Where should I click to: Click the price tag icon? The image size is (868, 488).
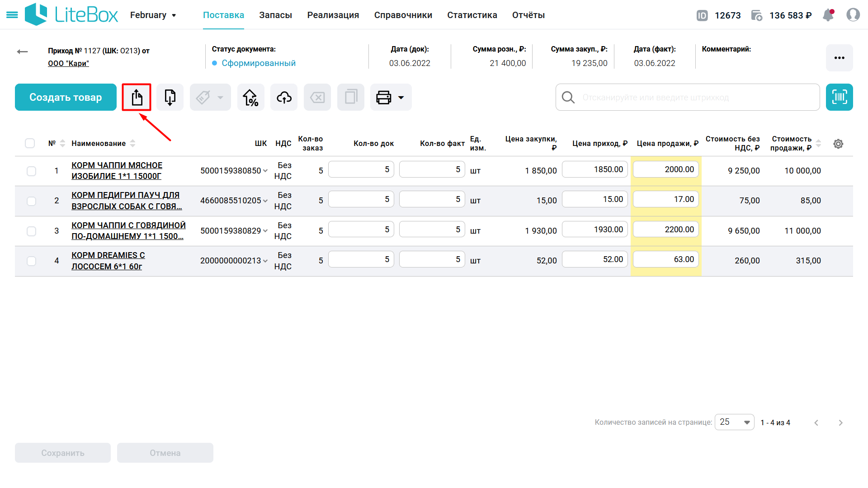tap(203, 97)
